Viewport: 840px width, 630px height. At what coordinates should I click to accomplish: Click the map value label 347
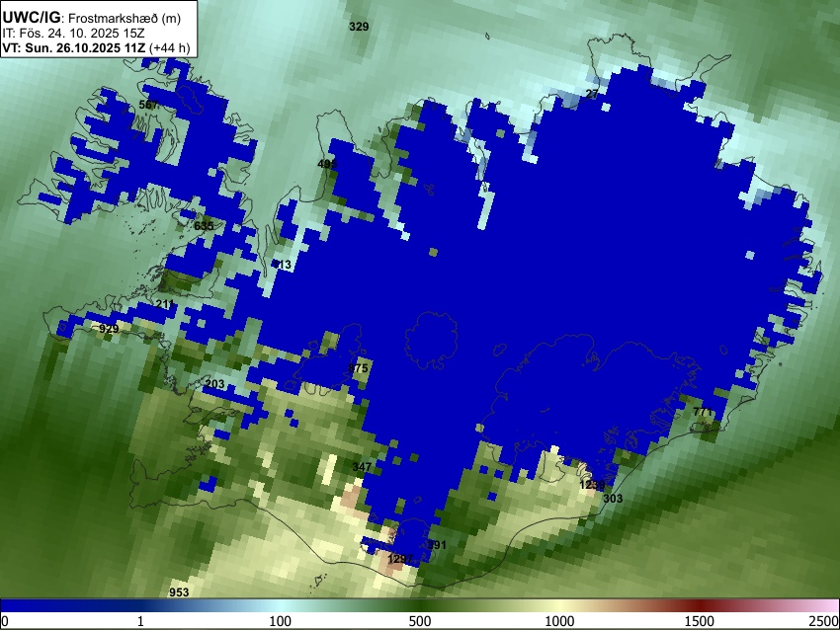pyautogui.click(x=362, y=467)
